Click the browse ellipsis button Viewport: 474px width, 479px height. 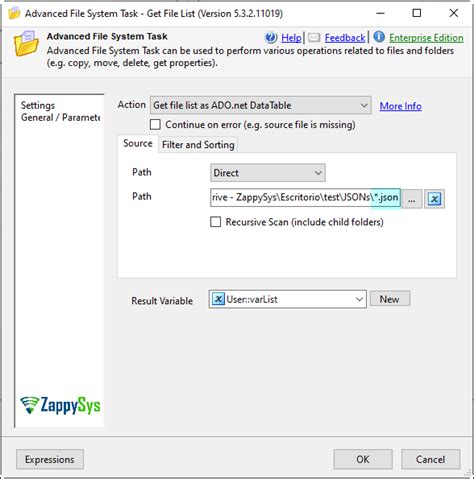pos(412,199)
